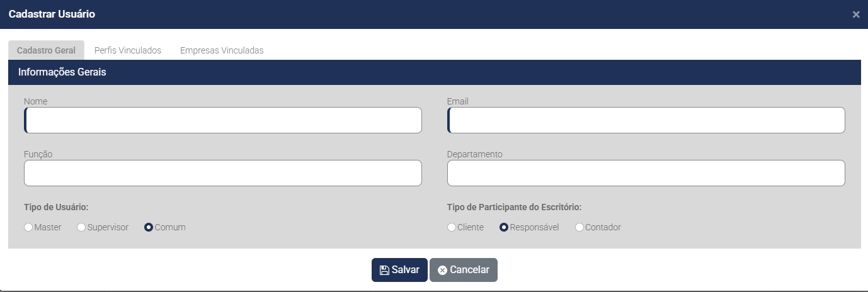Click into the Email input box
The image size is (868, 292).
pos(646,120)
